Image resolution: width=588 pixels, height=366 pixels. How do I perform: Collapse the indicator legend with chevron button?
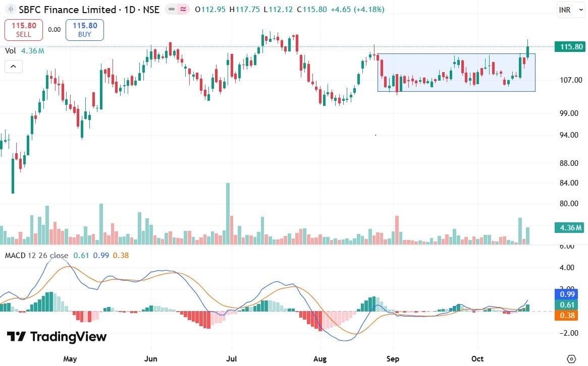point(14,66)
